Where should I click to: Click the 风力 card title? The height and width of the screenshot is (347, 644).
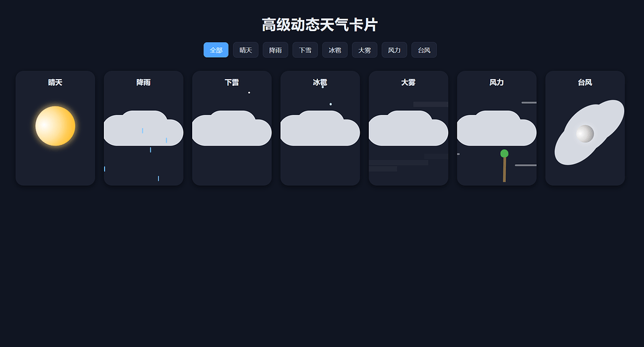click(497, 83)
